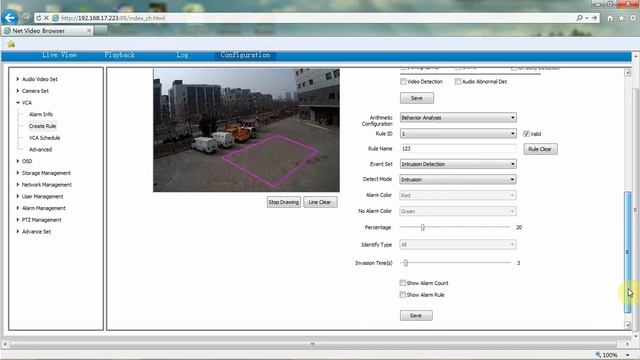This screenshot has height=360, width=640.
Task: Open the Playback tab
Action: [119, 55]
